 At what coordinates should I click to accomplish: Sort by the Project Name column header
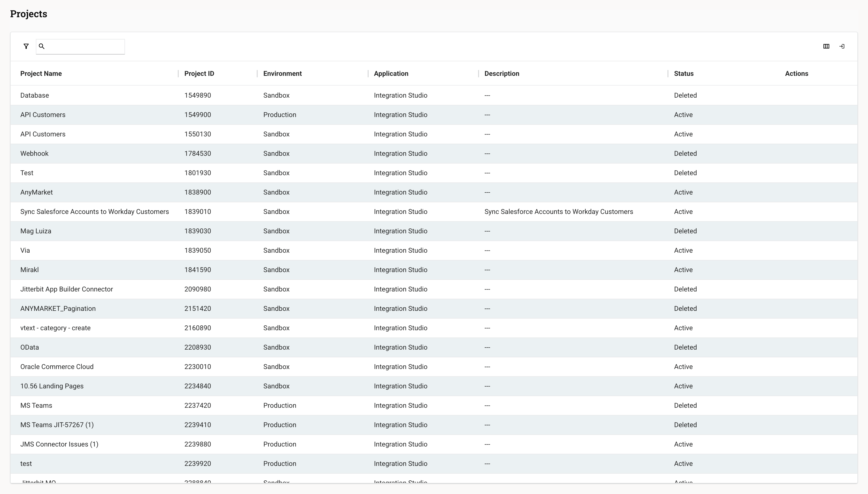click(x=41, y=73)
